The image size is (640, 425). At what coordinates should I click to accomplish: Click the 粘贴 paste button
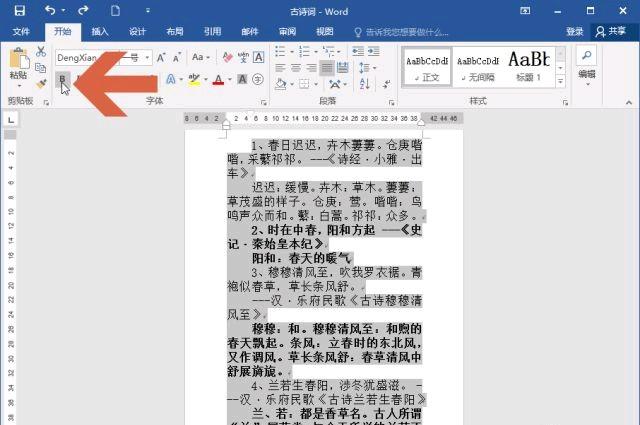(19, 67)
